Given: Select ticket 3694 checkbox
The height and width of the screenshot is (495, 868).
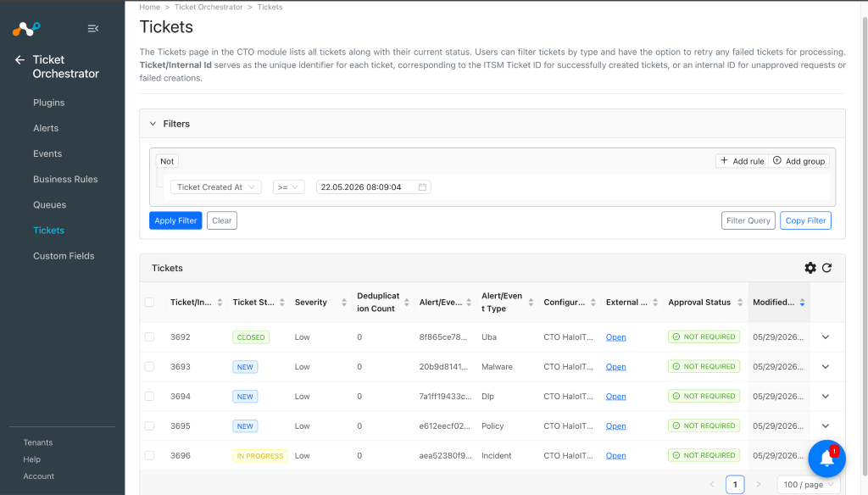Looking at the screenshot, I should 149,397.
